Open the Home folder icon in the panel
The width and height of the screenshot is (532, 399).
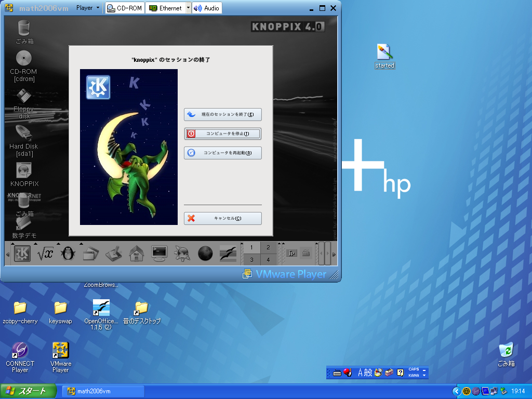pyautogui.click(x=137, y=254)
